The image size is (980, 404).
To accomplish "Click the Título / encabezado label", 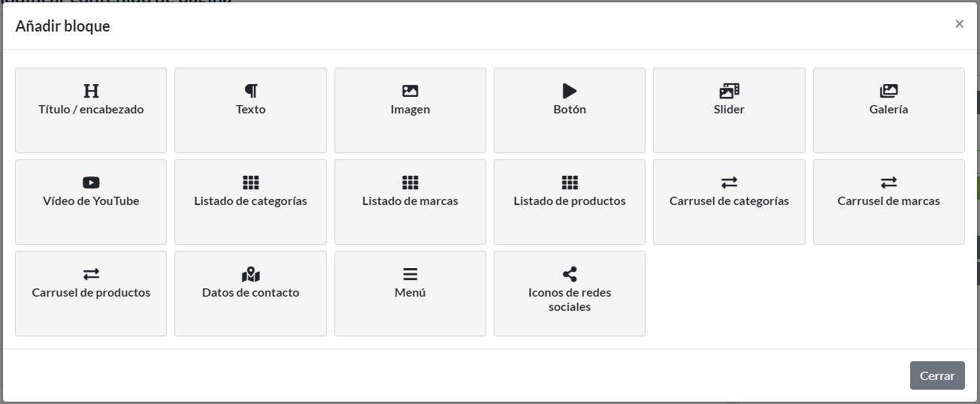I will click(91, 110).
